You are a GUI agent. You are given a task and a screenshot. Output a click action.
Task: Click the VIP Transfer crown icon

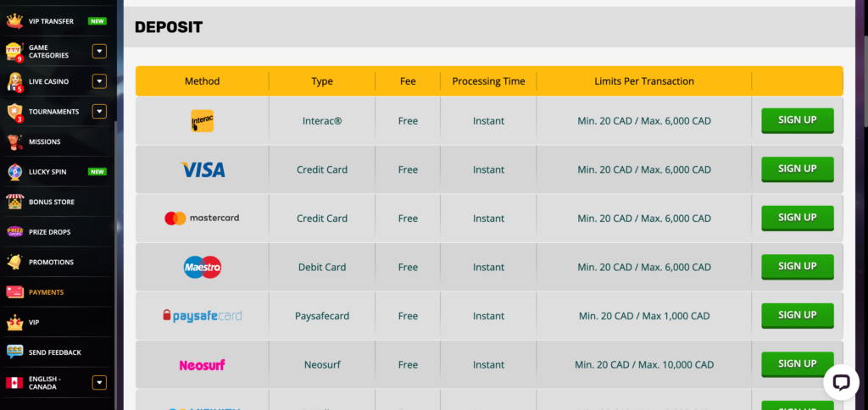click(14, 21)
